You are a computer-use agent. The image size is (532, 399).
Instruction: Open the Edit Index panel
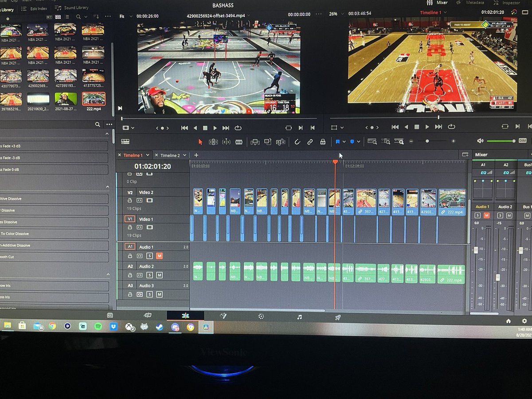coord(35,8)
